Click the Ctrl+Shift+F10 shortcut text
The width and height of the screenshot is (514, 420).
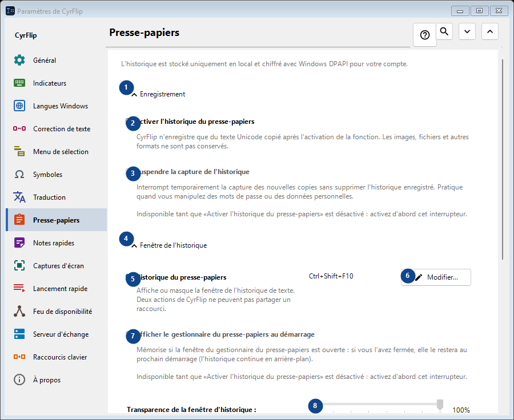(x=331, y=276)
